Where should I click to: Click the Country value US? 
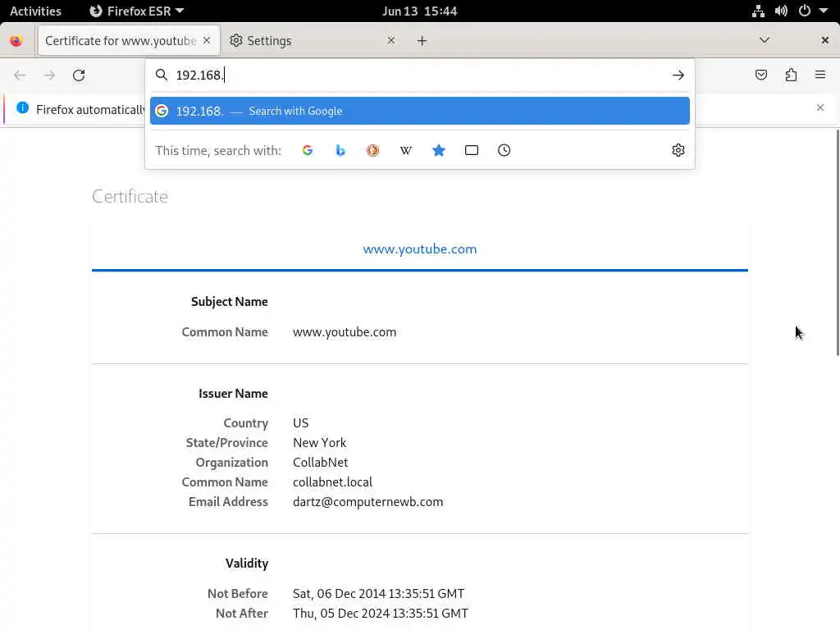(x=300, y=423)
